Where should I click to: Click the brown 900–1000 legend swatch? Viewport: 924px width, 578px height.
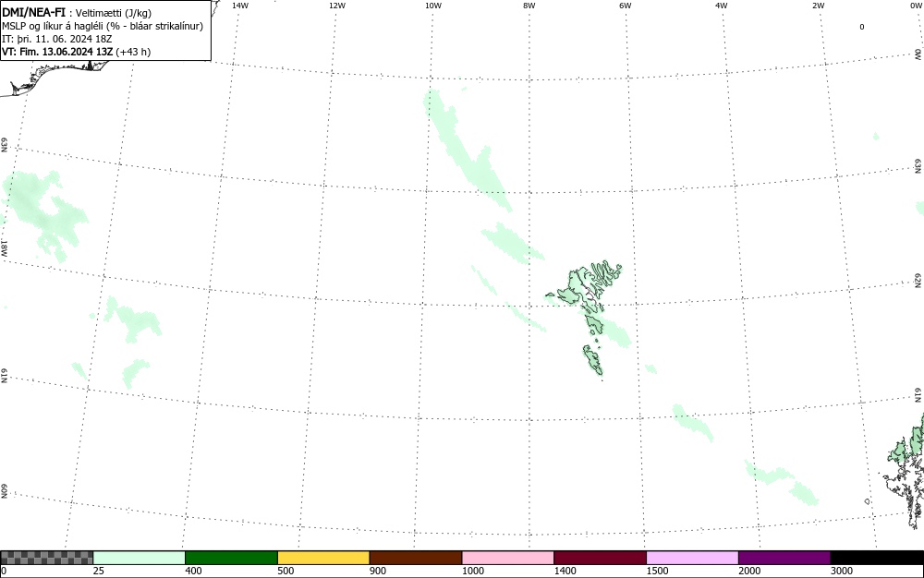(x=416, y=558)
